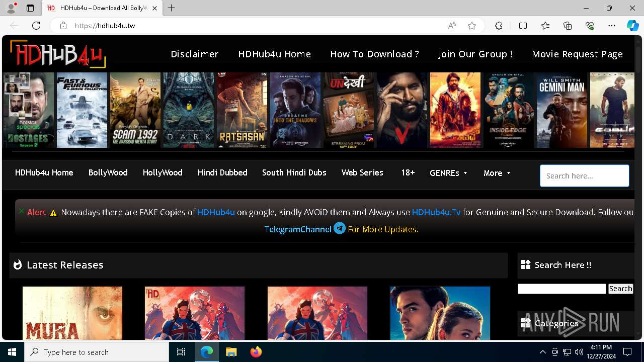The image size is (644, 362).
Task: Add page to favorites star icon
Action: click(x=472, y=26)
